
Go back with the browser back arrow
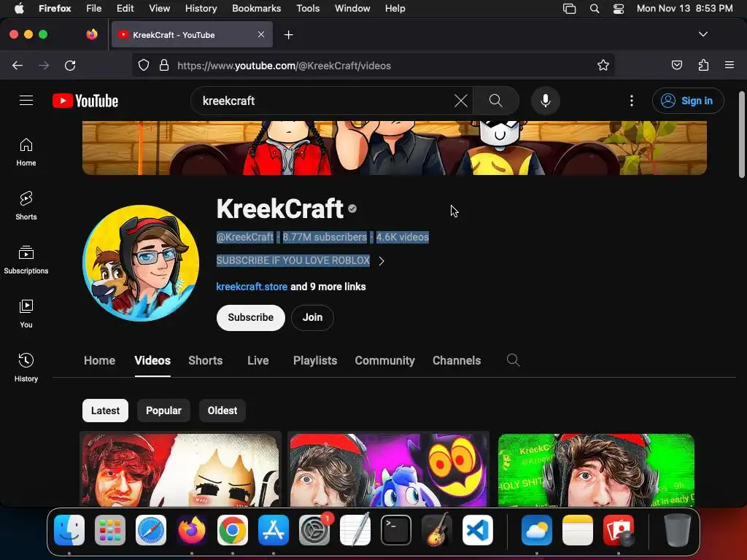[x=18, y=66]
